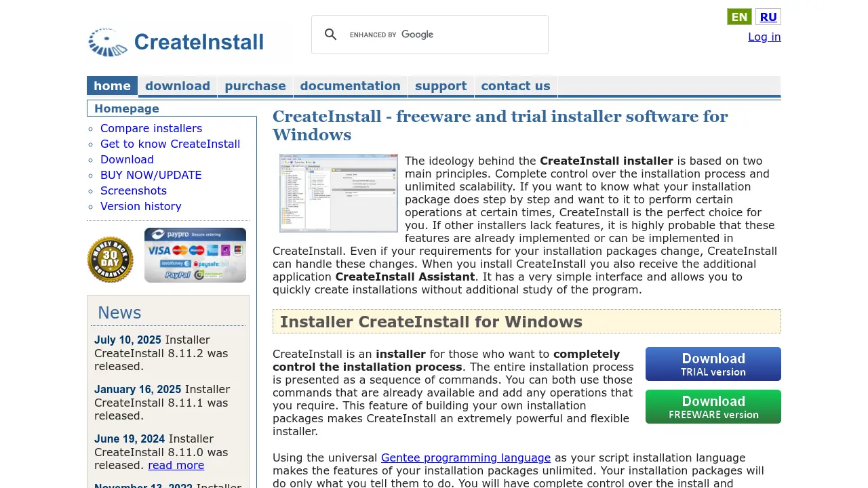Click the News panel heading
Image resolution: width=868 pixels, height=488 pixels.
[x=119, y=312]
